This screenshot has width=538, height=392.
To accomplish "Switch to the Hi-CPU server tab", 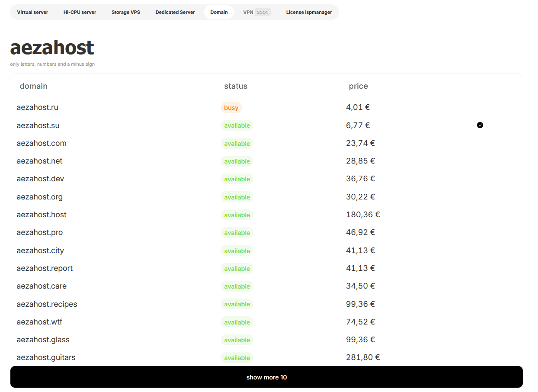I will 80,12.
